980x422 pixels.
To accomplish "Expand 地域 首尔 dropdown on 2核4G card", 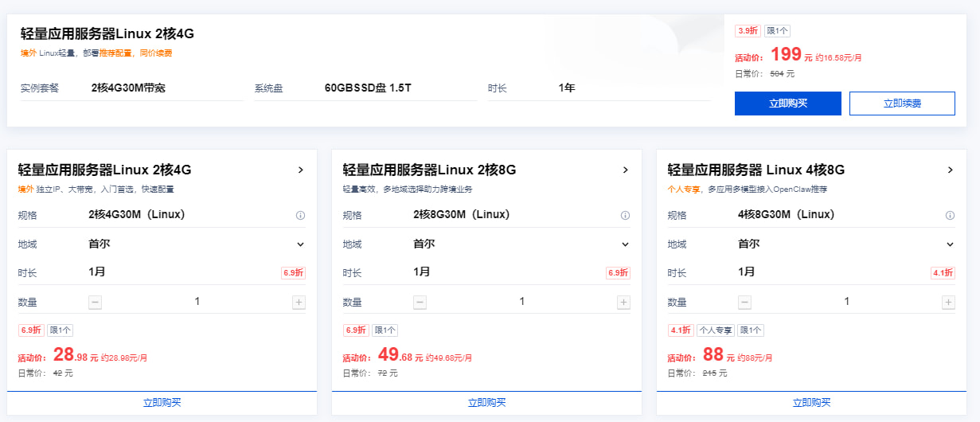I will click(300, 244).
